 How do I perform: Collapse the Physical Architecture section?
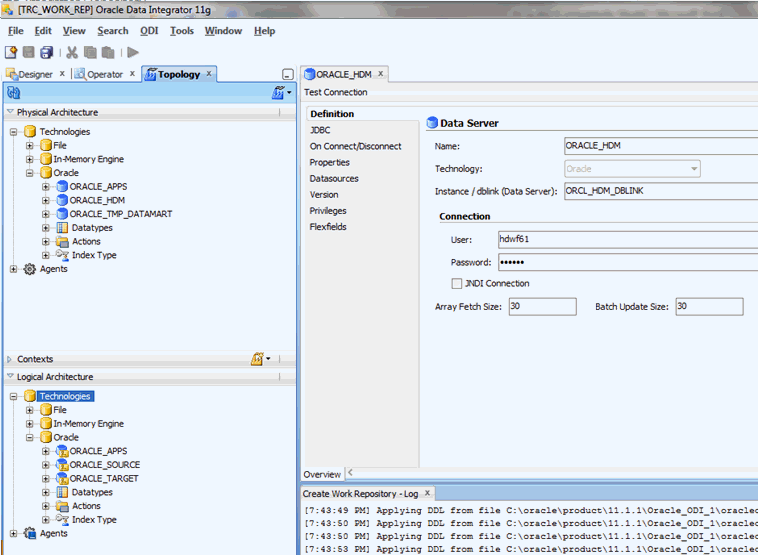10,112
